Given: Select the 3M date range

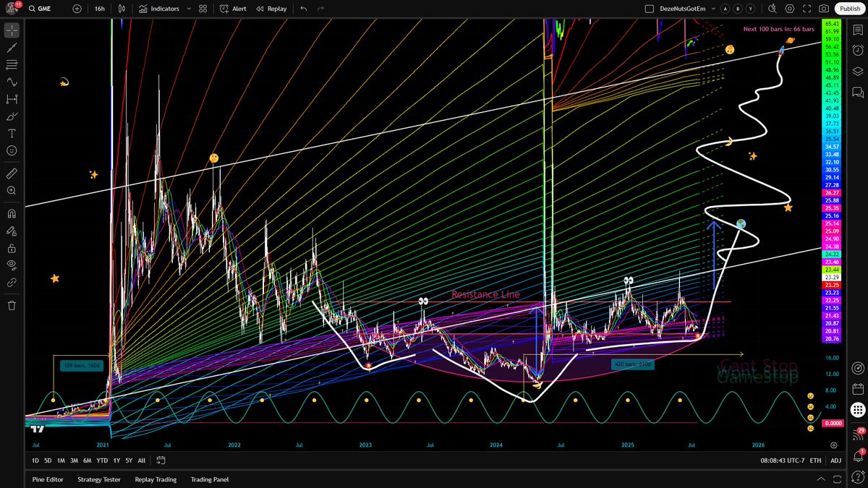Looking at the screenshot, I should click(x=74, y=461).
